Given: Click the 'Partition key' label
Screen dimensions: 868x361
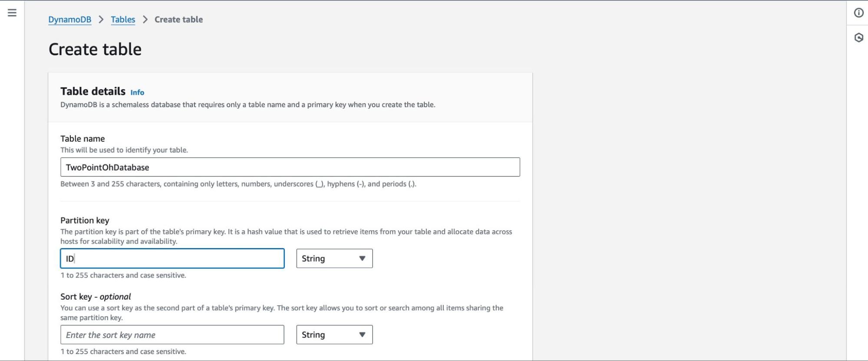Looking at the screenshot, I should tap(85, 220).
